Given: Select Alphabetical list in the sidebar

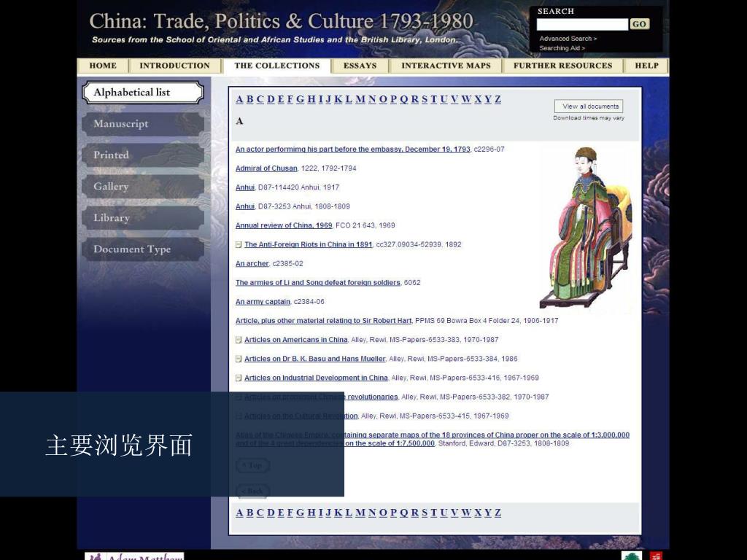Looking at the screenshot, I should pyautogui.click(x=143, y=93).
